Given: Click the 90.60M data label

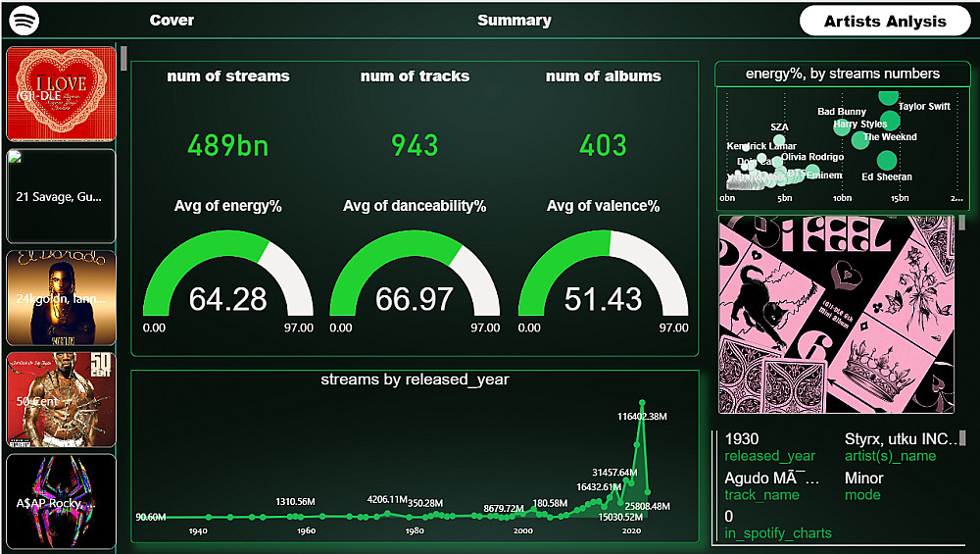Looking at the screenshot, I should coord(151,517).
